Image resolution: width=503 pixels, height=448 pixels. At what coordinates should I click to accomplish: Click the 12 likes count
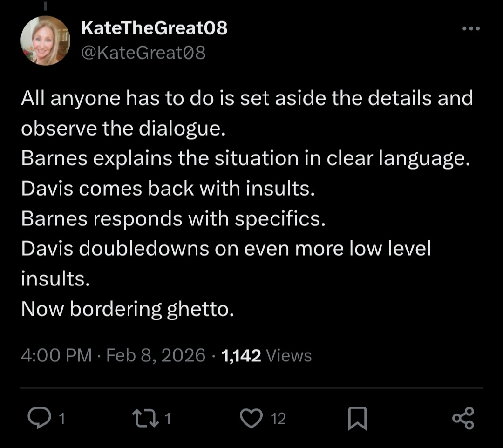click(278, 419)
